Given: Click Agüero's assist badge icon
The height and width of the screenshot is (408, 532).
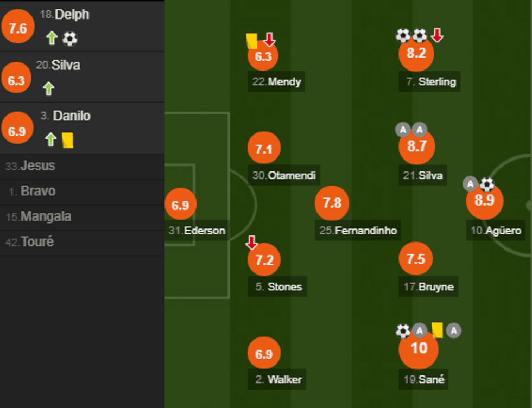Looking at the screenshot, I should [x=470, y=184].
